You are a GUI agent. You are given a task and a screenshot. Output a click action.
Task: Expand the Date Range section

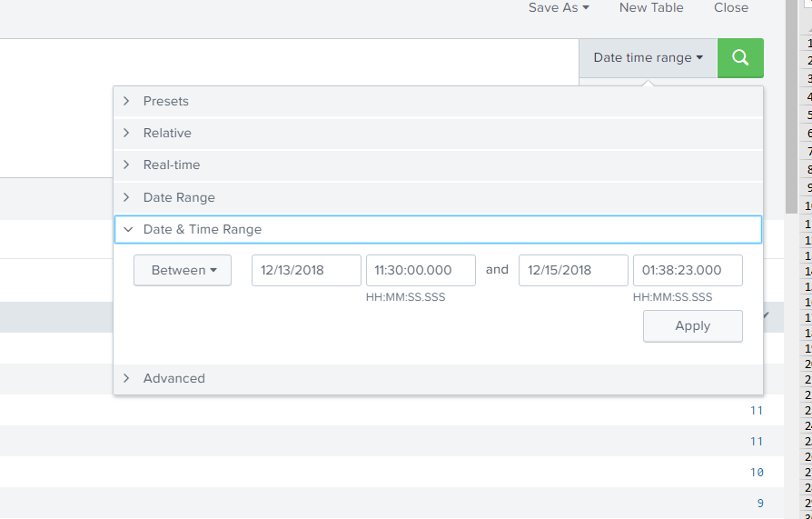point(438,197)
